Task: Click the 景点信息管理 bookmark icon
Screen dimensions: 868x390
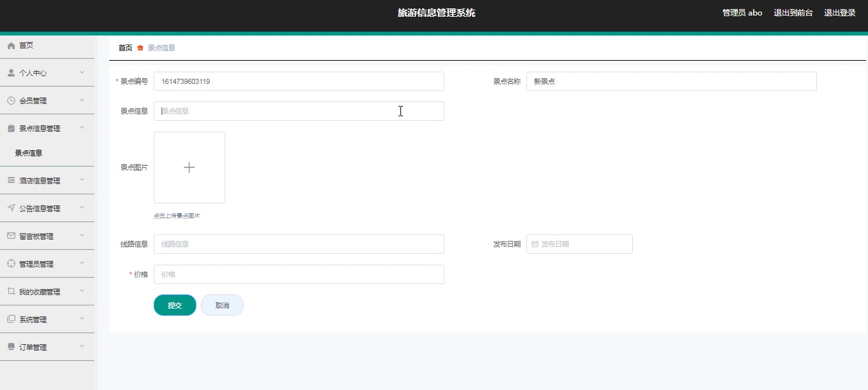Action: [10, 128]
